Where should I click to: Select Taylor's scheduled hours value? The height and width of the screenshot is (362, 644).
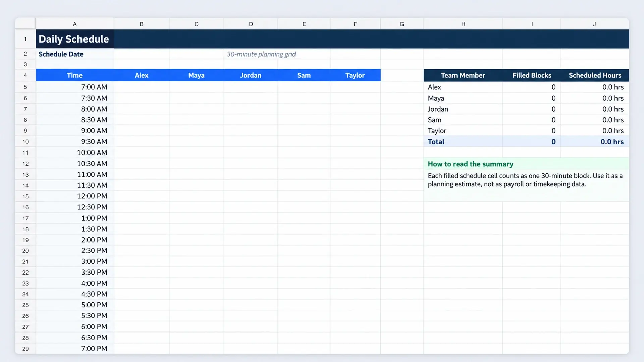tap(595, 131)
